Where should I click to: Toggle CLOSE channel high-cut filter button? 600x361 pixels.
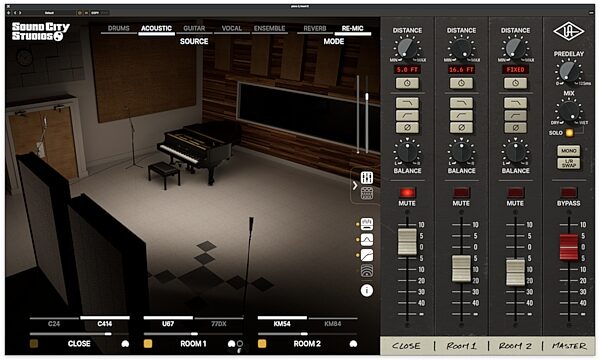407,103
